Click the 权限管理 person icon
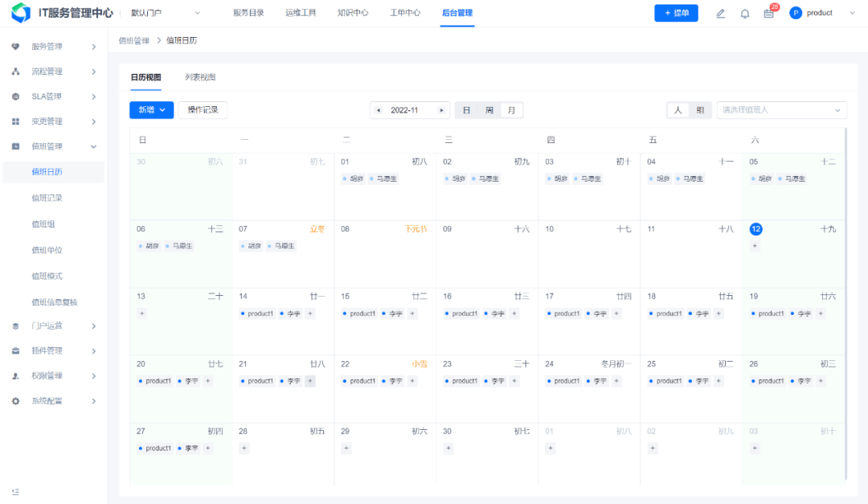Image resolution: width=868 pixels, height=504 pixels. (x=15, y=376)
